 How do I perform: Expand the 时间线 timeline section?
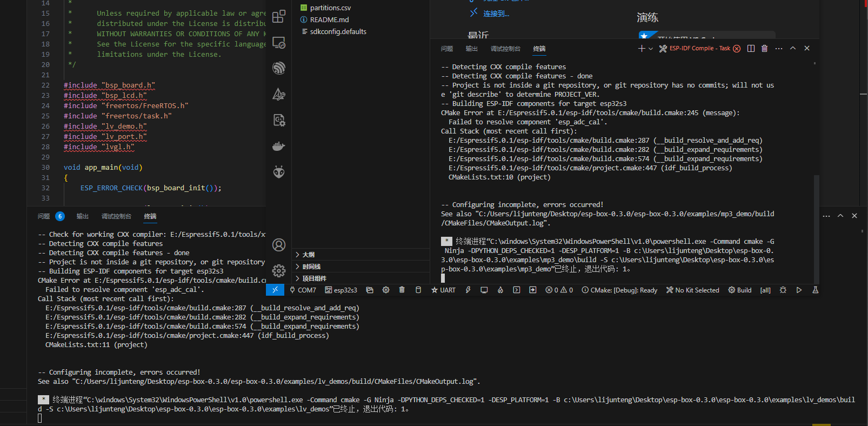click(360, 267)
